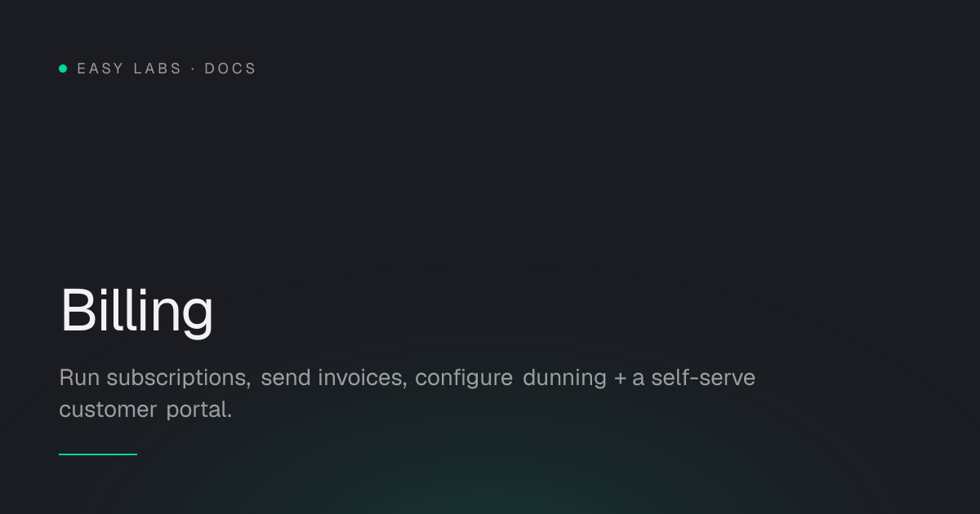Click the green status dot before EASY LABS

tap(63, 69)
